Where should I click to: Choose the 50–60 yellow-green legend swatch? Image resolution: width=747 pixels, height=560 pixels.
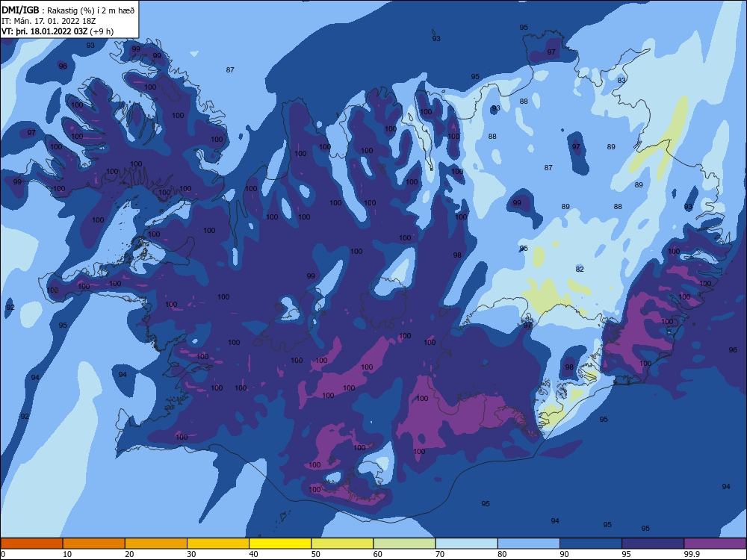pos(342,544)
